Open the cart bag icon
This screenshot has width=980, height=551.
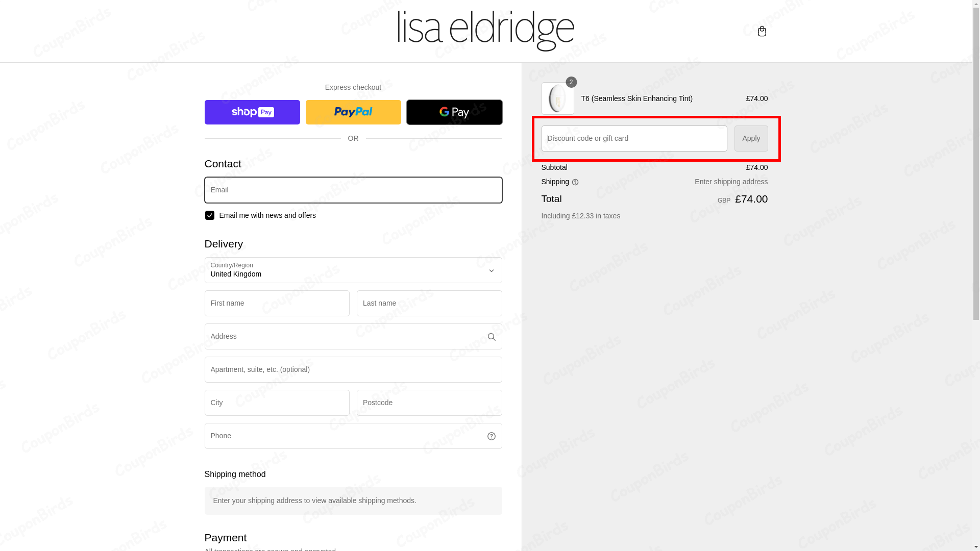762,31
